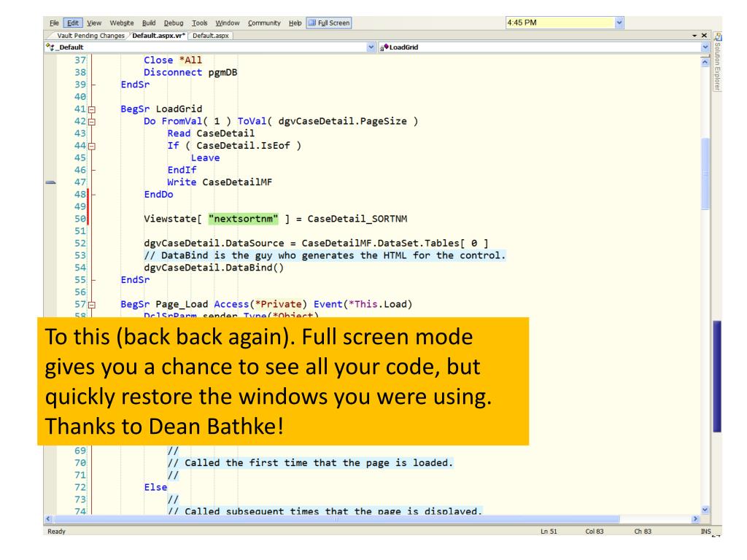
Task: Switch to the Default.aspx.vr* tab
Action: [x=158, y=36]
